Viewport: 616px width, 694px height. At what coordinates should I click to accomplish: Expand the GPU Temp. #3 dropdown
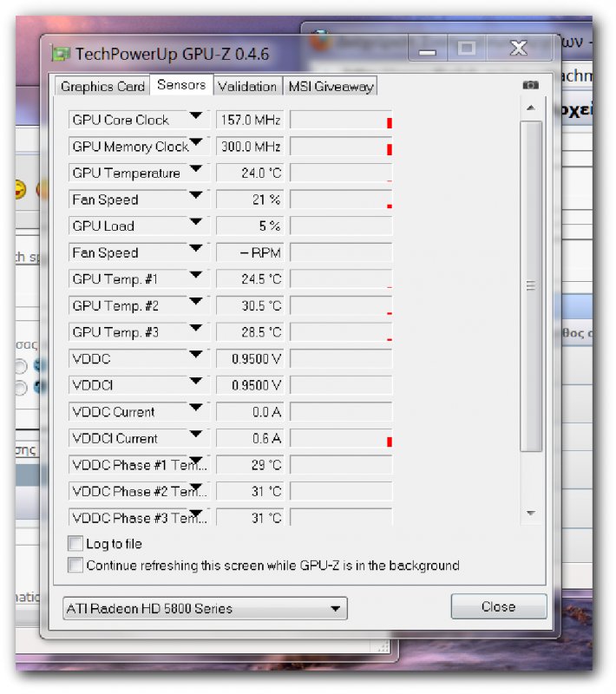point(195,328)
